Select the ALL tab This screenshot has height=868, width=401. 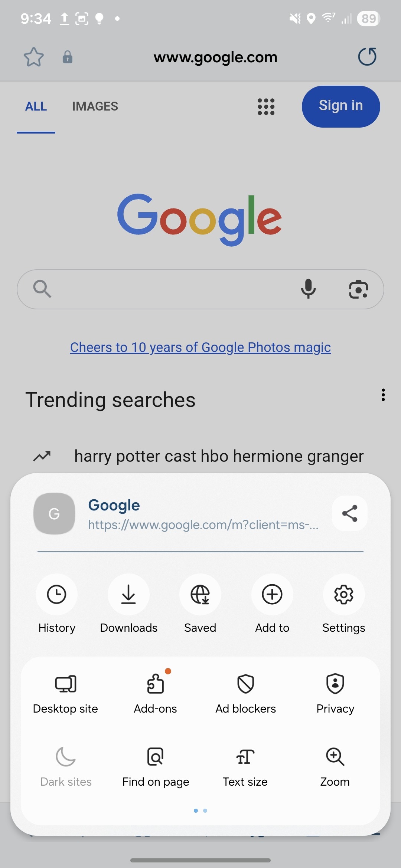coord(36,106)
